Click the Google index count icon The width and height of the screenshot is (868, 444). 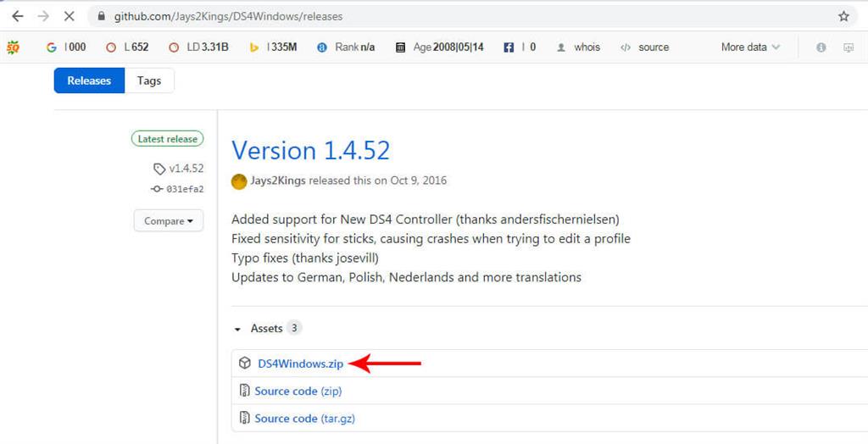click(52, 47)
